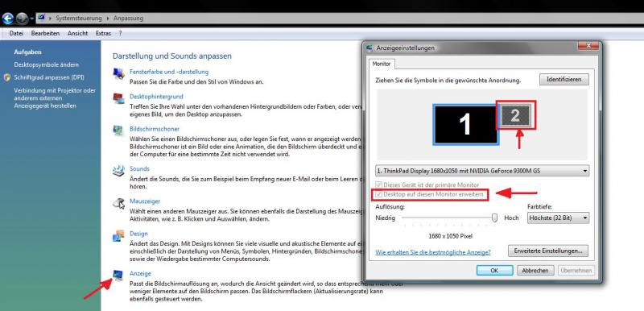644x311 pixels.
Task: Click the Mauszeiger icon
Action: coord(118,203)
